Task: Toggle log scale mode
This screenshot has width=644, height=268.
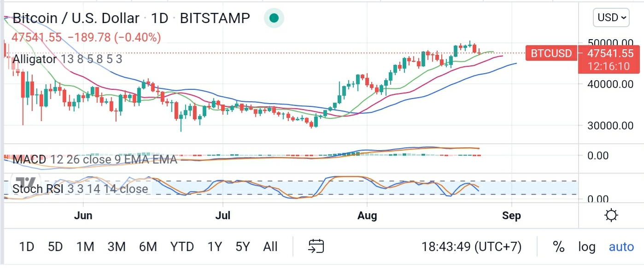Action: (x=587, y=247)
